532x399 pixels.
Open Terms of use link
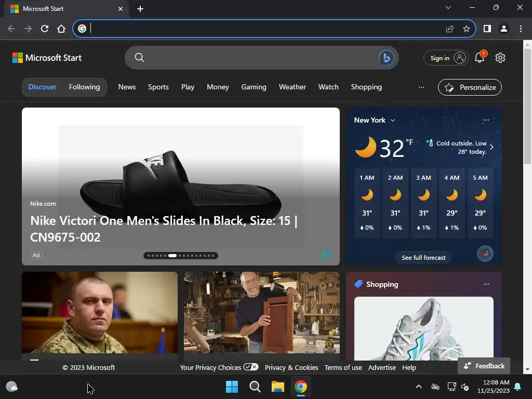pyautogui.click(x=343, y=367)
